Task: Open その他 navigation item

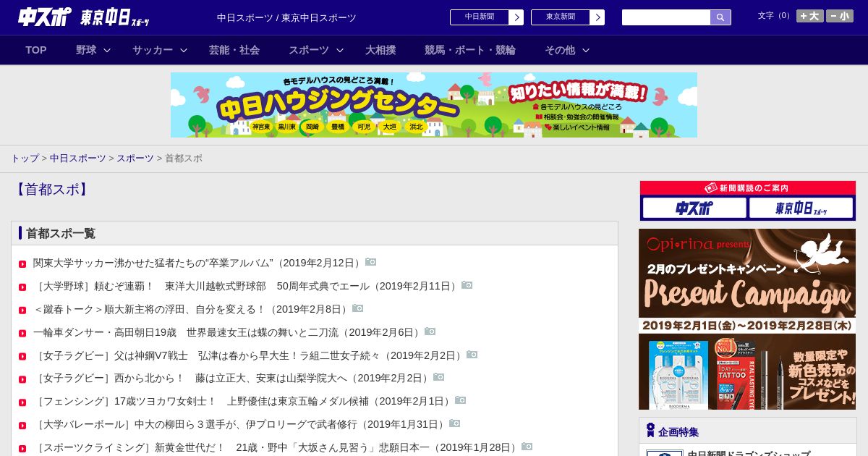Action: [560, 50]
